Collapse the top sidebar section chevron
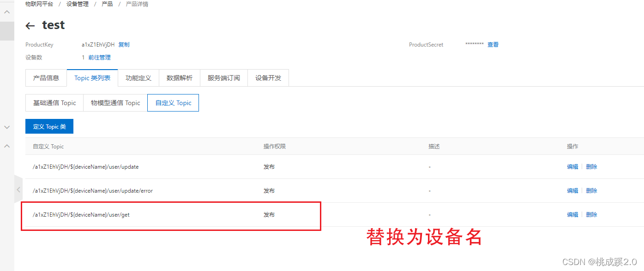The height and width of the screenshot is (271, 644). [x=7, y=12]
